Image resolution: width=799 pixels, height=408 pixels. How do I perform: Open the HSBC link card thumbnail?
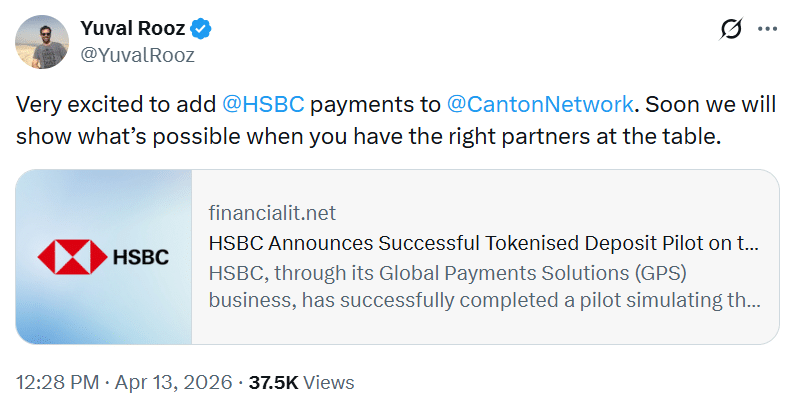pos(104,257)
